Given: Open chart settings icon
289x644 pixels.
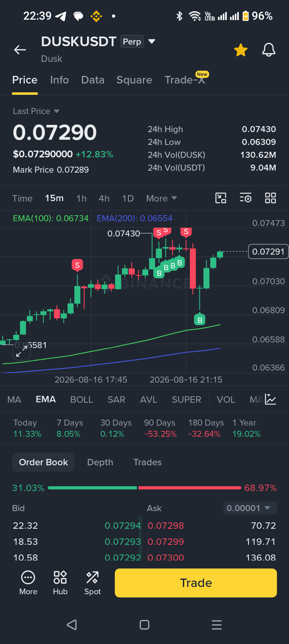Looking at the screenshot, I should [x=246, y=198].
